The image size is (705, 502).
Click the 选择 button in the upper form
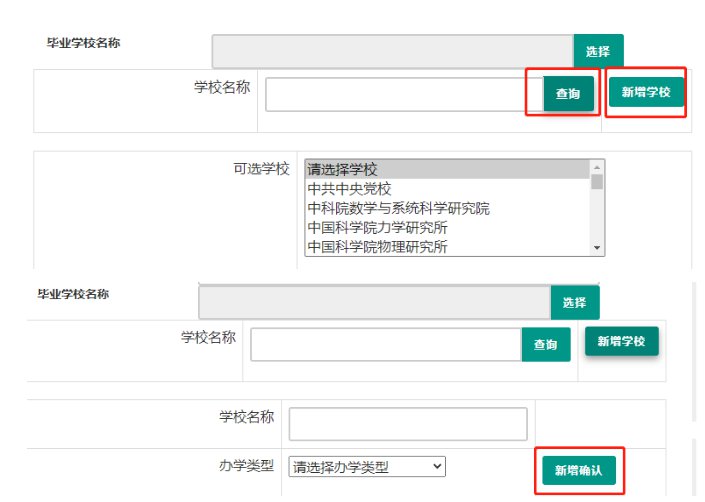click(598, 51)
